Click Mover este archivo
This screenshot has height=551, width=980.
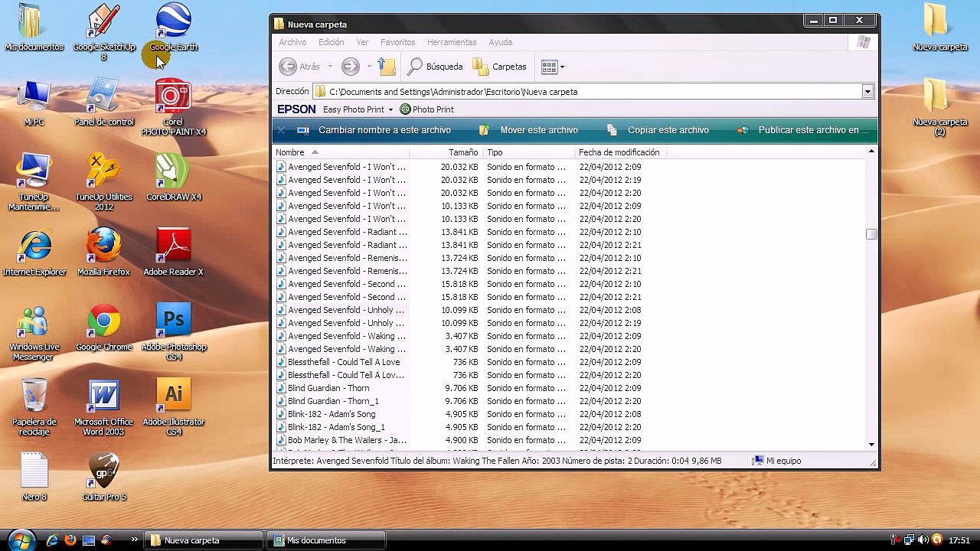click(528, 130)
